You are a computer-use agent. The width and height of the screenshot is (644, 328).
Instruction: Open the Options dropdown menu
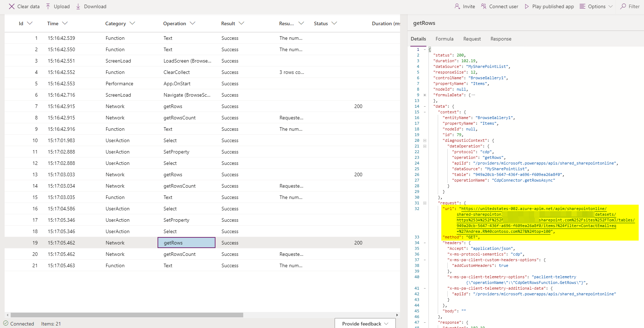596,6
